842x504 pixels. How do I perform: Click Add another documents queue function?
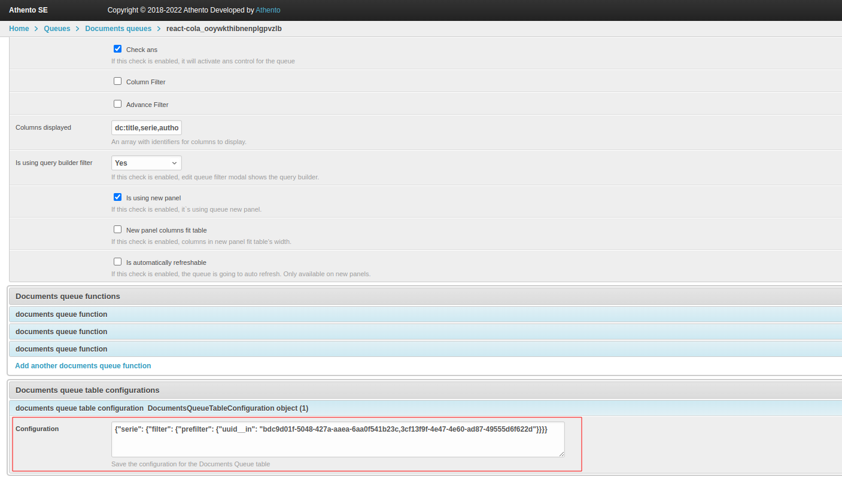[83, 366]
